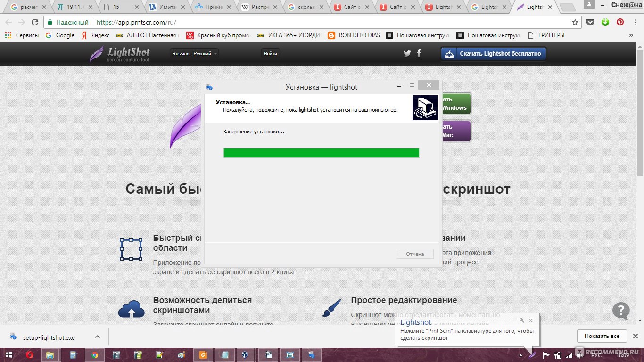Open a new browser tab
The height and width of the screenshot is (362, 644).
tap(567, 7)
